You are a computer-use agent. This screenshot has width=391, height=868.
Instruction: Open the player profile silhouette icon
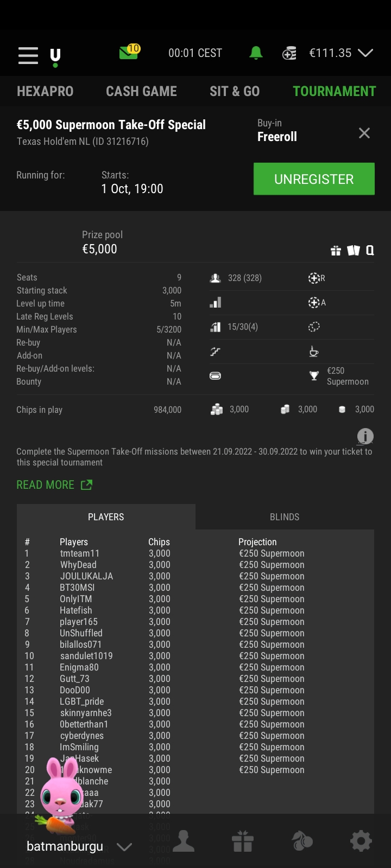(184, 841)
